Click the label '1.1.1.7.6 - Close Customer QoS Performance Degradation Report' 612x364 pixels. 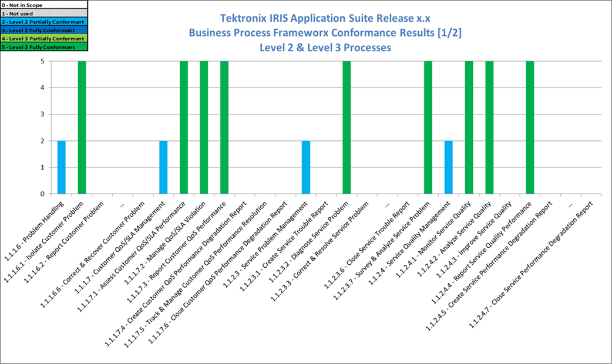[218, 272]
